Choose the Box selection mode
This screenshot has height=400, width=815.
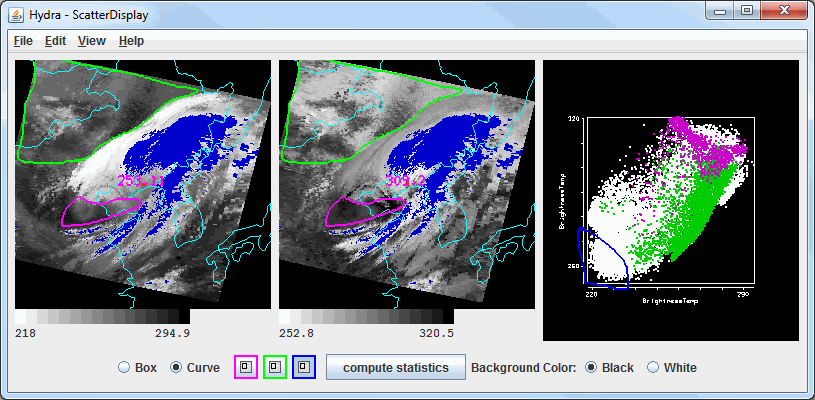click(125, 367)
